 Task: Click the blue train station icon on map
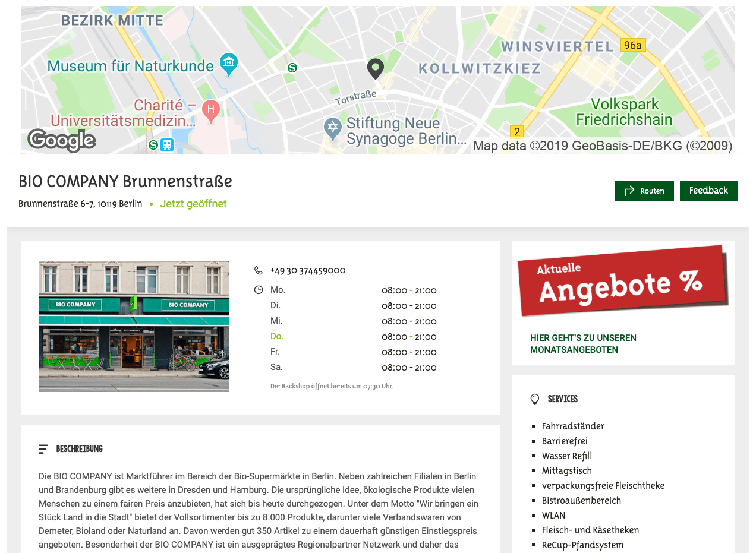click(167, 144)
